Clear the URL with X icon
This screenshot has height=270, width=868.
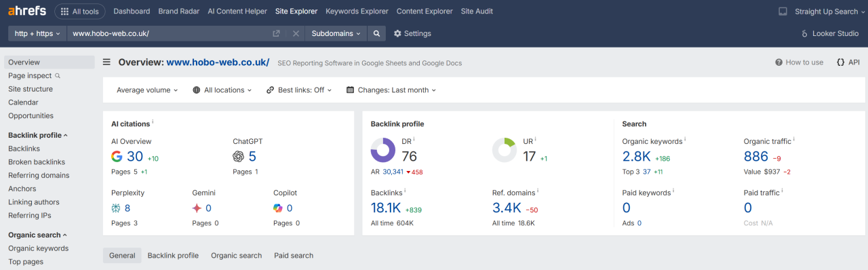pos(296,33)
